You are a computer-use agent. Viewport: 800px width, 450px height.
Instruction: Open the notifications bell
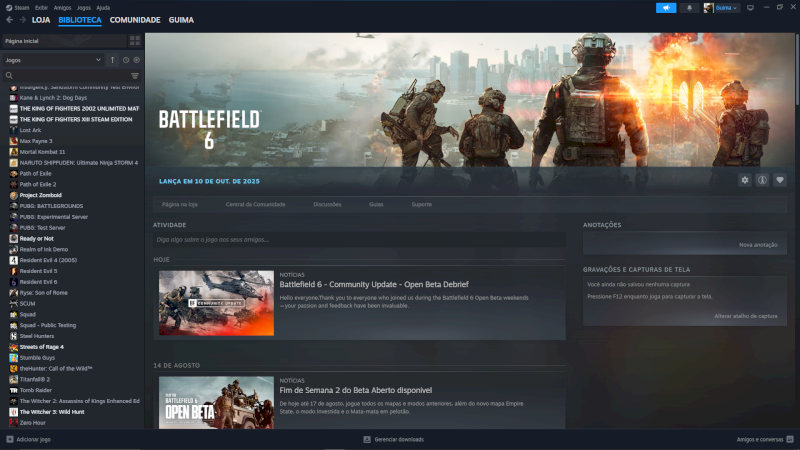tap(689, 8)
